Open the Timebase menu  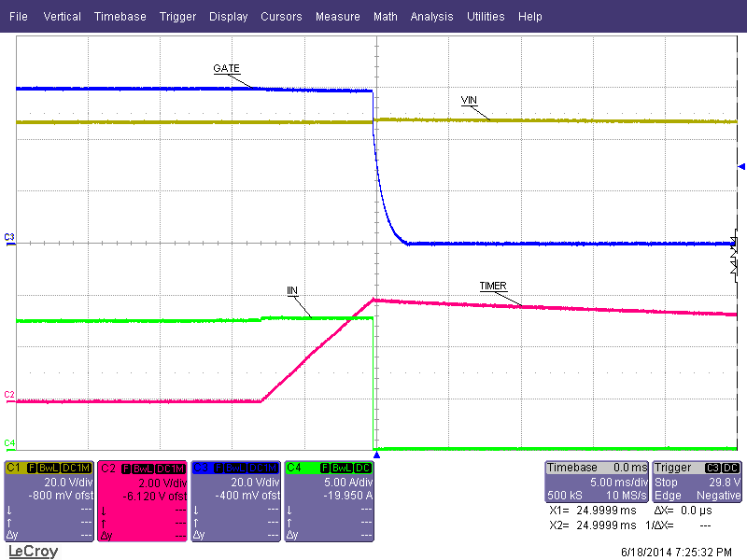click(120, 17)
